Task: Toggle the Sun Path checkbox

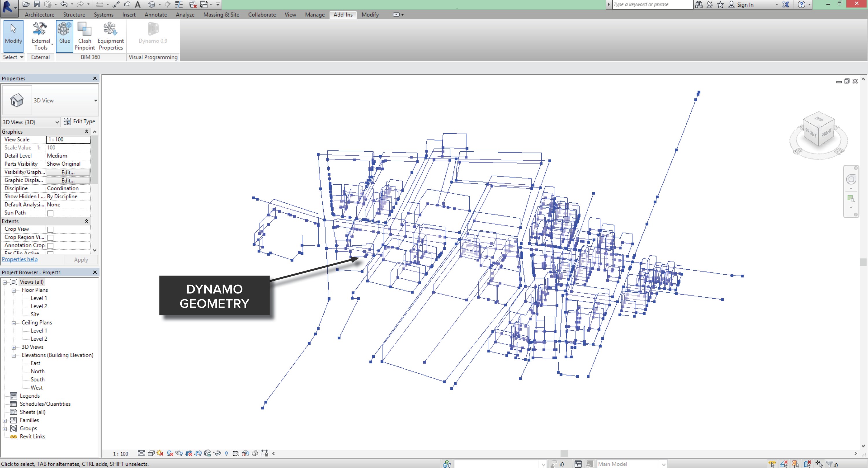Action: point(50,213)
